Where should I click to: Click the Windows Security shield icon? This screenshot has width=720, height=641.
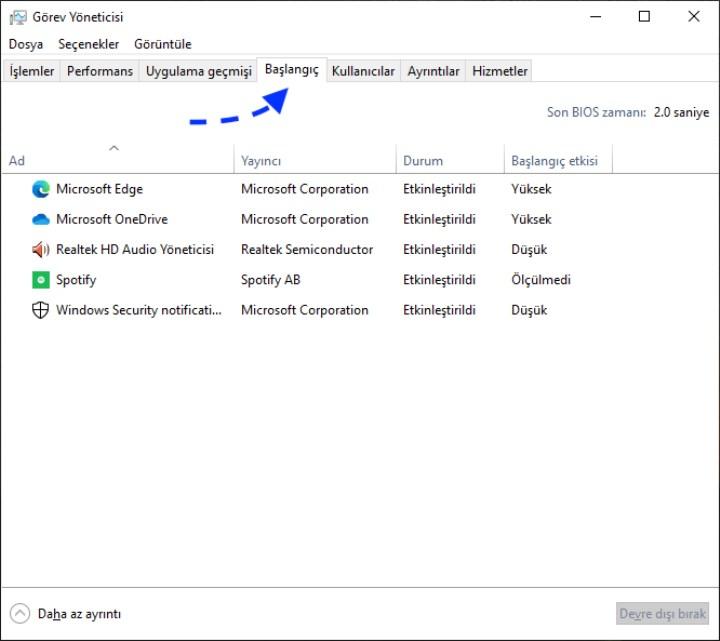click(40, 310)
